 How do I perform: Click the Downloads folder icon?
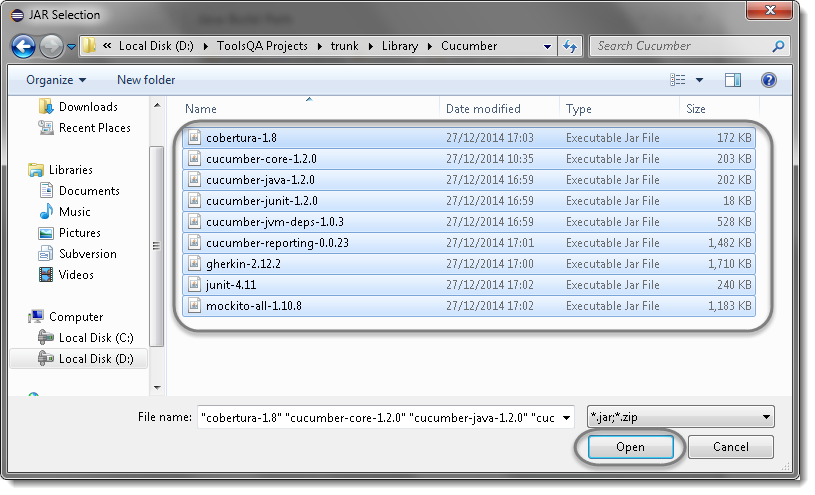(x=46, y=107)
